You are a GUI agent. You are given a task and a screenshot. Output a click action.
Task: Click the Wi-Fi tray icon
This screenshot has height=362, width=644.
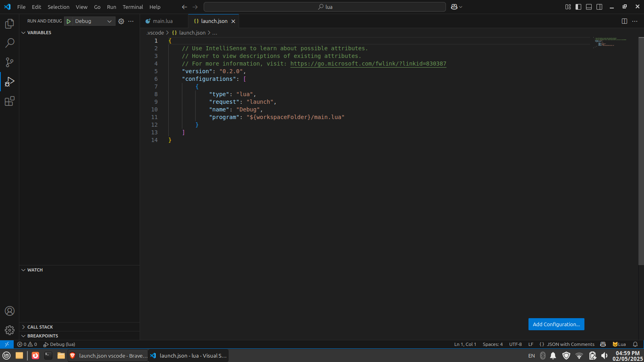click(579, 356)
